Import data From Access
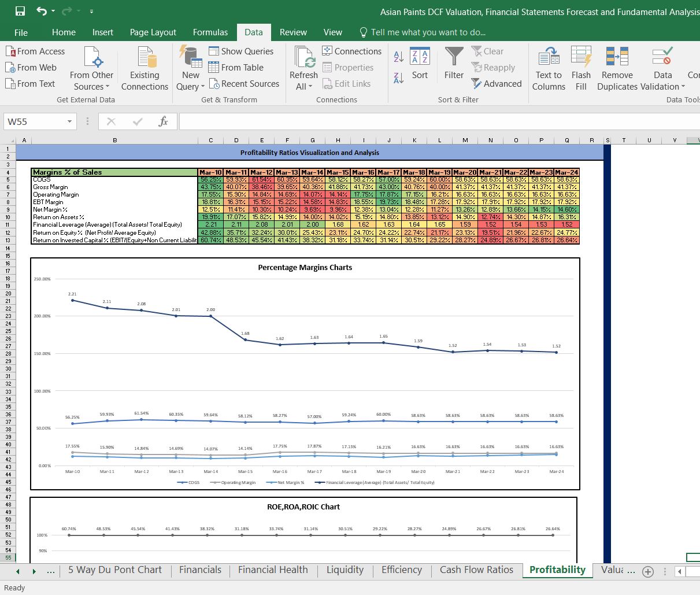The height and width of the screenshot is (595, 700). point(35,51)
